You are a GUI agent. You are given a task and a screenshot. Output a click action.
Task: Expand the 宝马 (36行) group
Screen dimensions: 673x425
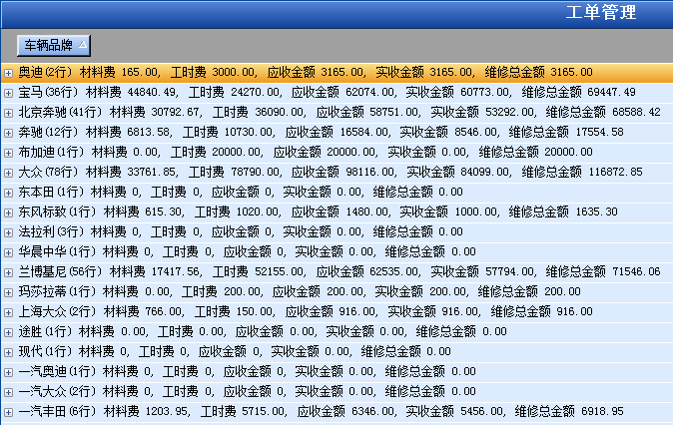(8, 93)
